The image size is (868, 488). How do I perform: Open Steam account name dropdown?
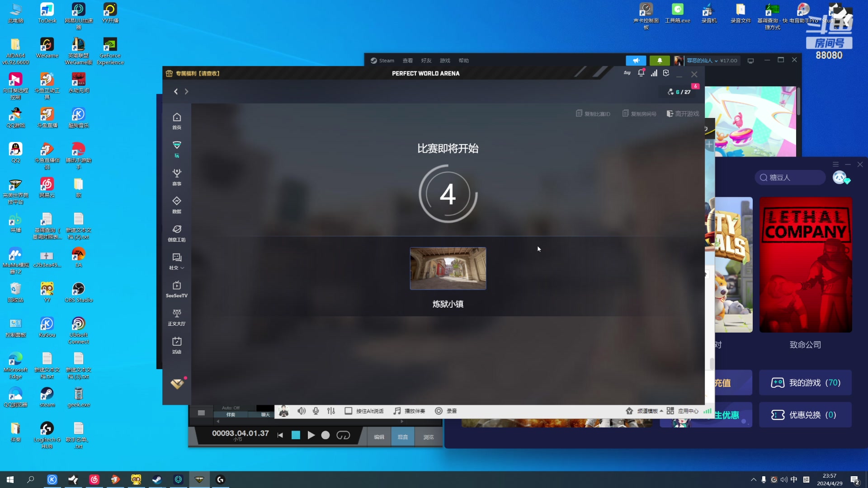(x=702, y=61)
